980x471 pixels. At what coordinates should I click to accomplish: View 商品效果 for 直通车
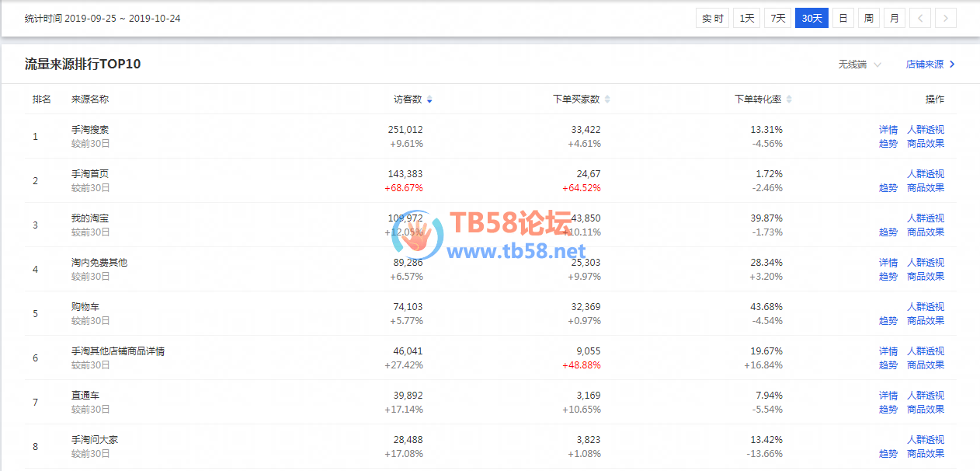(926, 410)
